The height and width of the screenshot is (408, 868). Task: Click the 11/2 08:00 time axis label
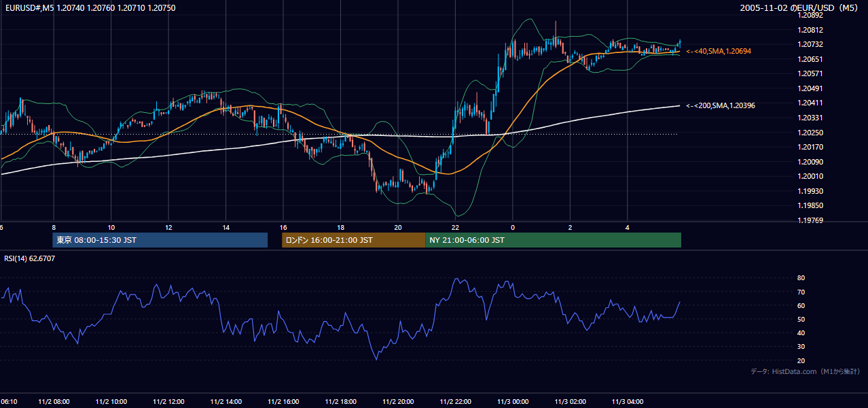pos(53,402)
